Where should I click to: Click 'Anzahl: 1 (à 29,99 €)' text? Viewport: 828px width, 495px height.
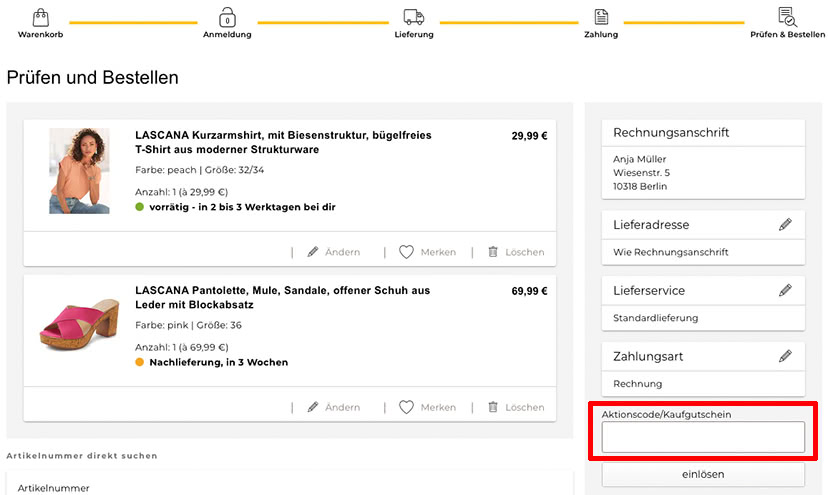182,192
